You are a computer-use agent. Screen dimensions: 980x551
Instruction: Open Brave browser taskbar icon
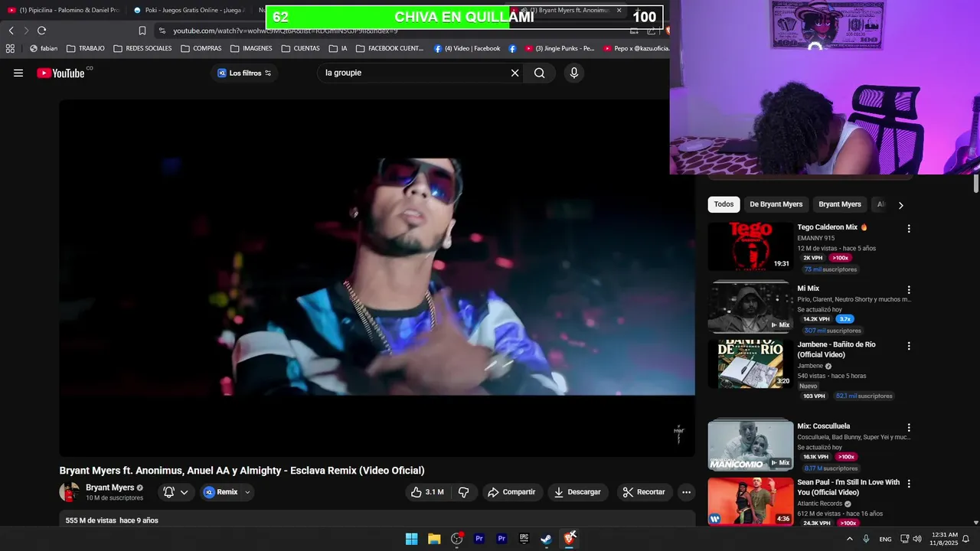point(569,539)
